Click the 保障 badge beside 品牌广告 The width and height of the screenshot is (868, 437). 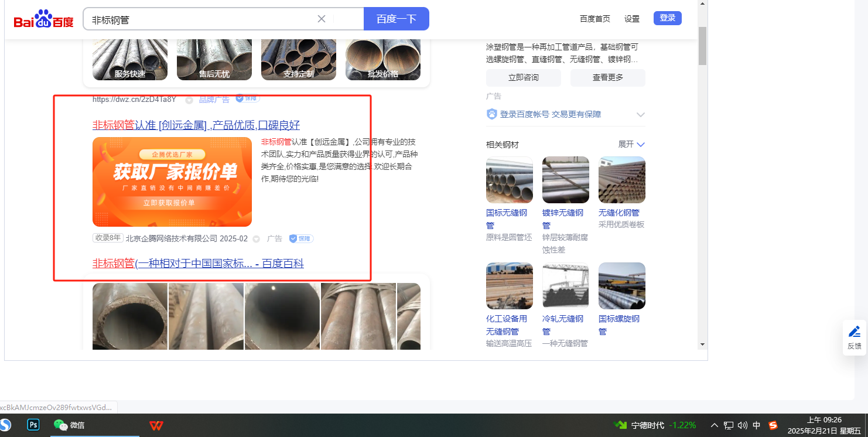248,98
